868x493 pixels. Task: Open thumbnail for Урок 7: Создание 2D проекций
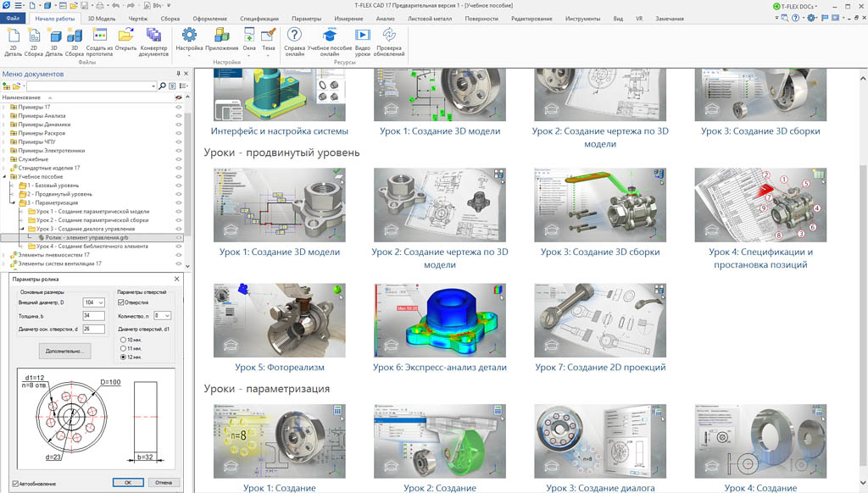point(600,320)
